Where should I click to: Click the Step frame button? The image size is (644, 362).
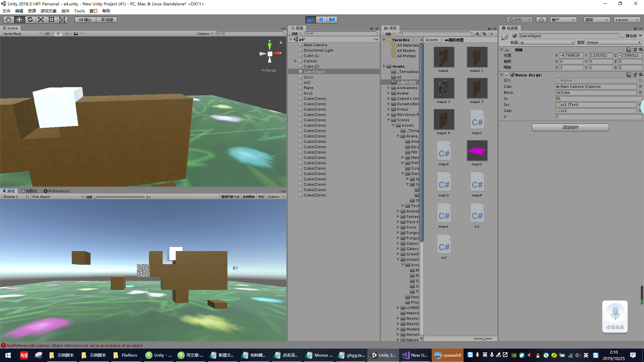click(x=332, y=20)
